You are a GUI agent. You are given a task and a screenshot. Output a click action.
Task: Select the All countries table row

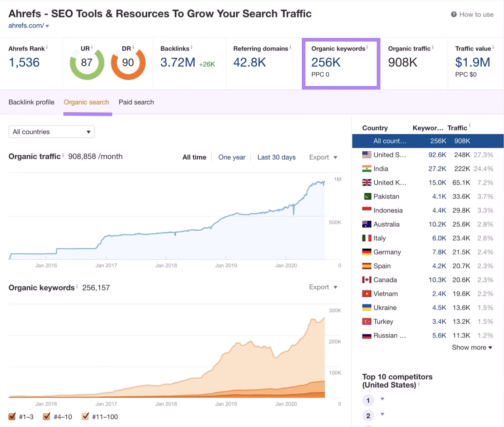point(428,141)
